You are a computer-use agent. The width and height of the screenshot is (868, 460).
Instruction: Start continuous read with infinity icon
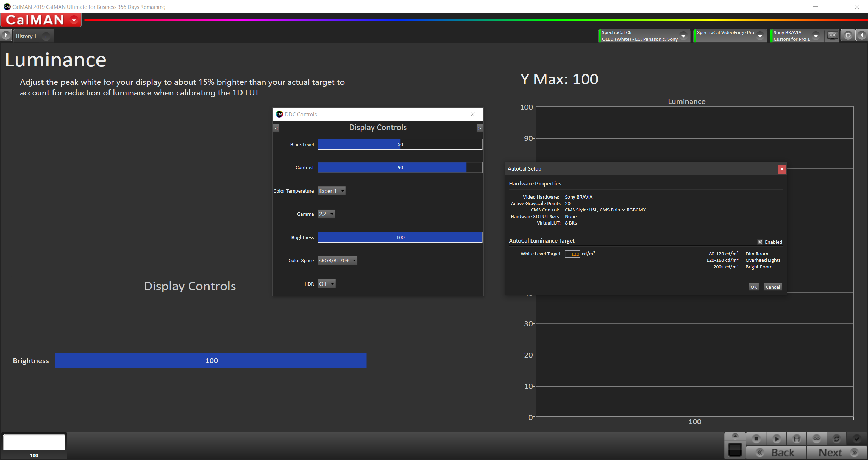817,439
